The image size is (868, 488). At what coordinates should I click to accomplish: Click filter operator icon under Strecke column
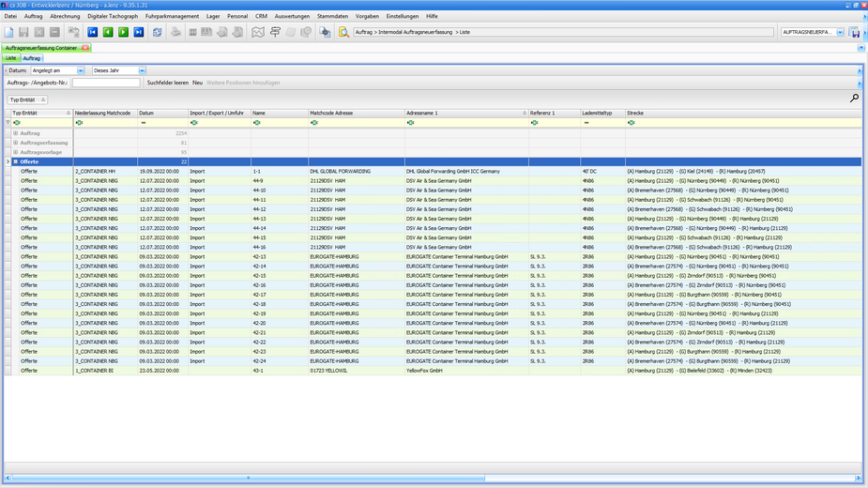[632, 122]
